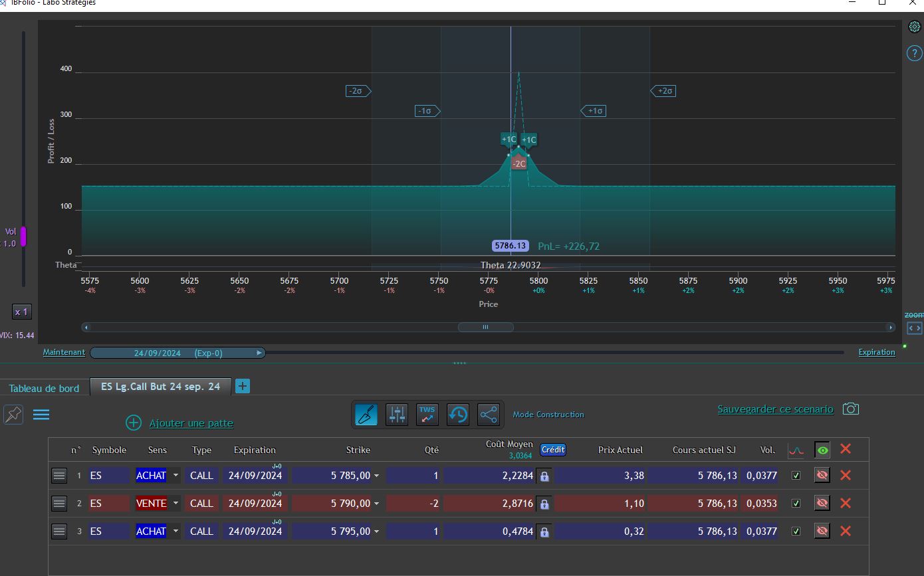Image resolution: width=924 pixels, height=576 pixels.
Task: Click the construction mode trowel icon
Action: [x=367, y=415]
